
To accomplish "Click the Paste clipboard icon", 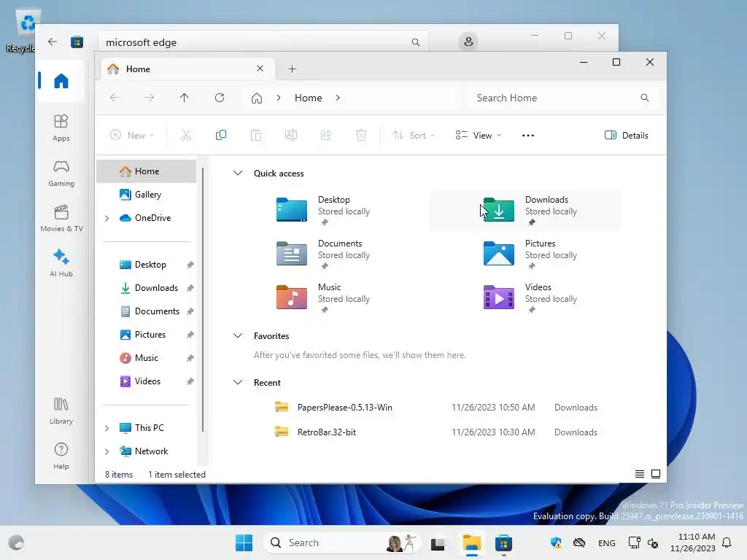I will click(x=256, y=135).
